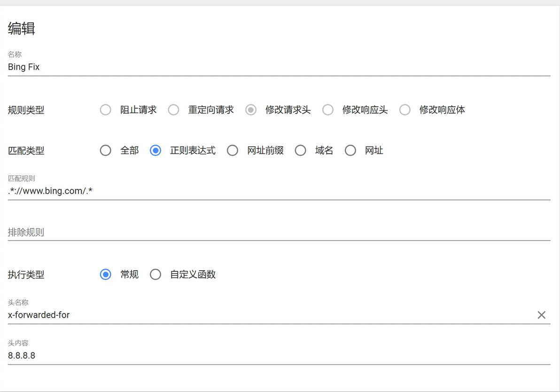Switch execution type to 自定义函数
Screen dimensions: 560x392
(156, 274)
